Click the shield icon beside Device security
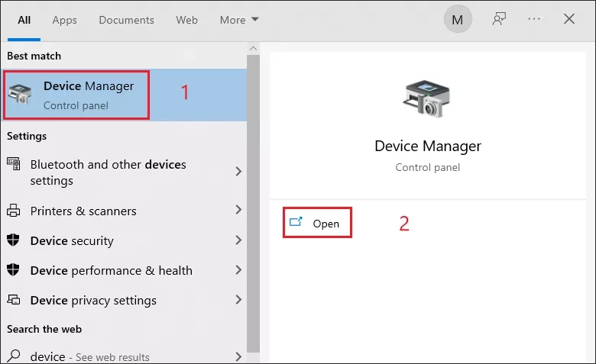Image resolution: width=596 pixels, height=364 pixels. click(13, 240)
